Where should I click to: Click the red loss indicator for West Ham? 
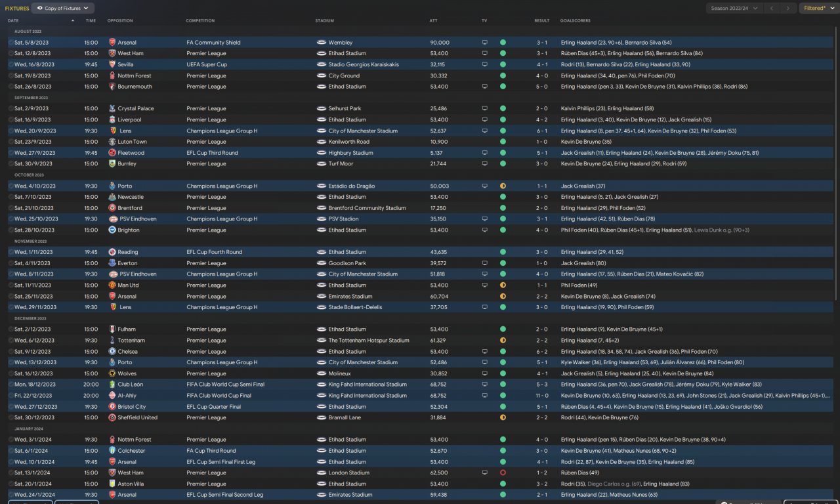point(503,472)
